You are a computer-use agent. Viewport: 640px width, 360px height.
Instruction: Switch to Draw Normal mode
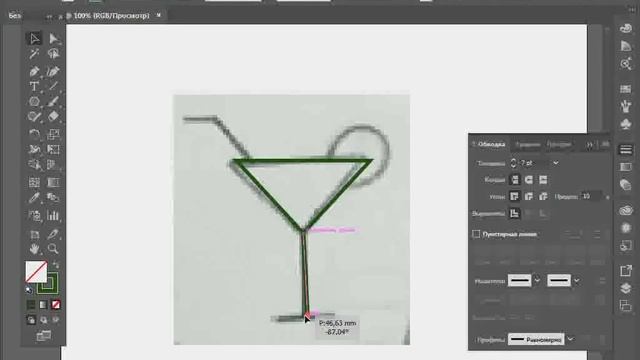click(31, 320)
